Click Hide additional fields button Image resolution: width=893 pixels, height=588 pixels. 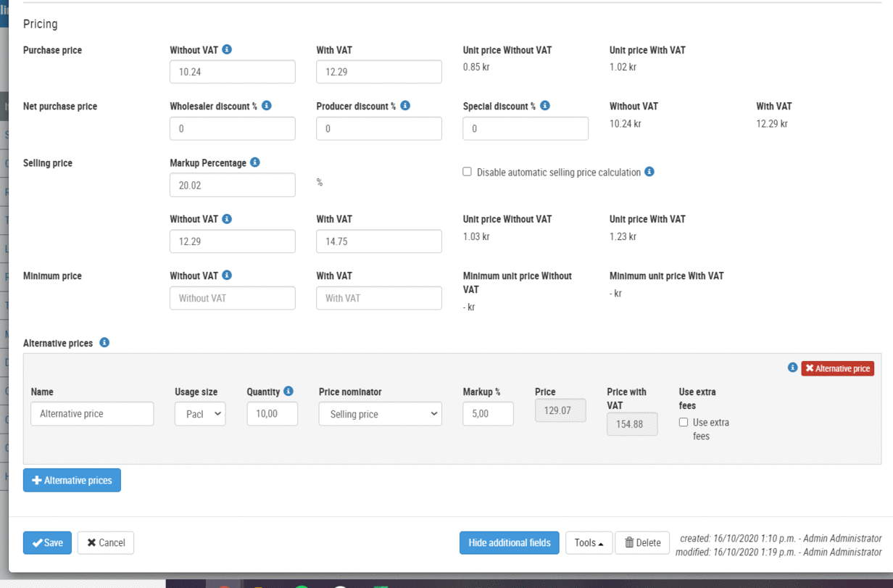509,543
